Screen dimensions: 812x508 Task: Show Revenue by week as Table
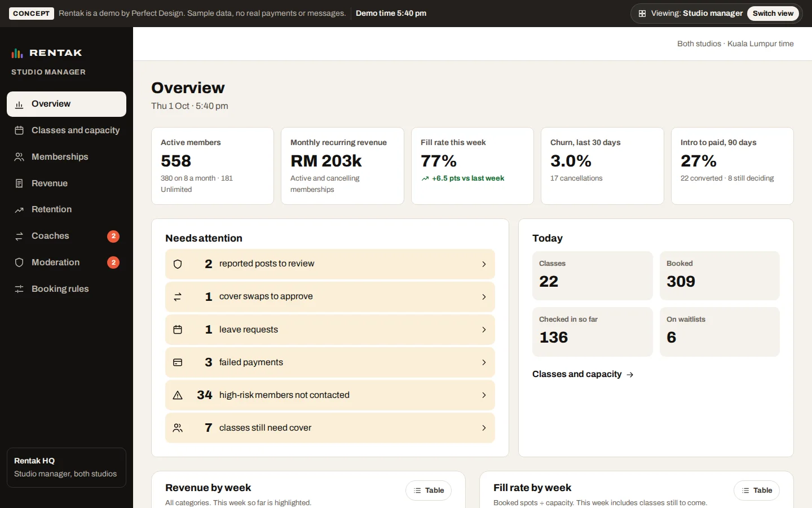(429, 491)
